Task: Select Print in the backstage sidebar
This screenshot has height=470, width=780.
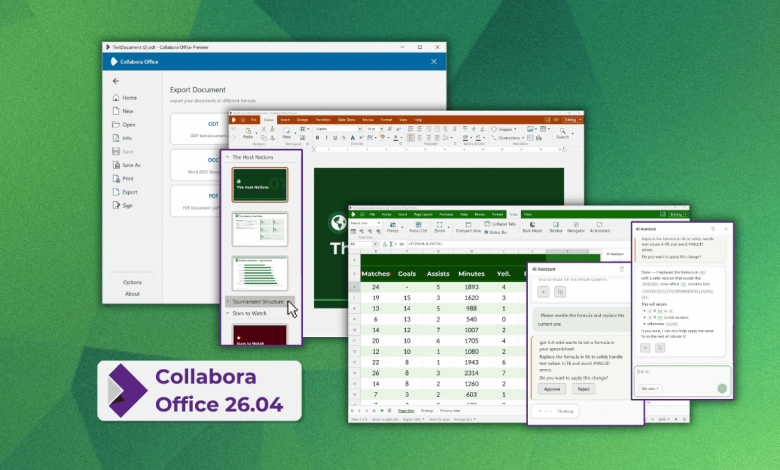Action: 123,178
